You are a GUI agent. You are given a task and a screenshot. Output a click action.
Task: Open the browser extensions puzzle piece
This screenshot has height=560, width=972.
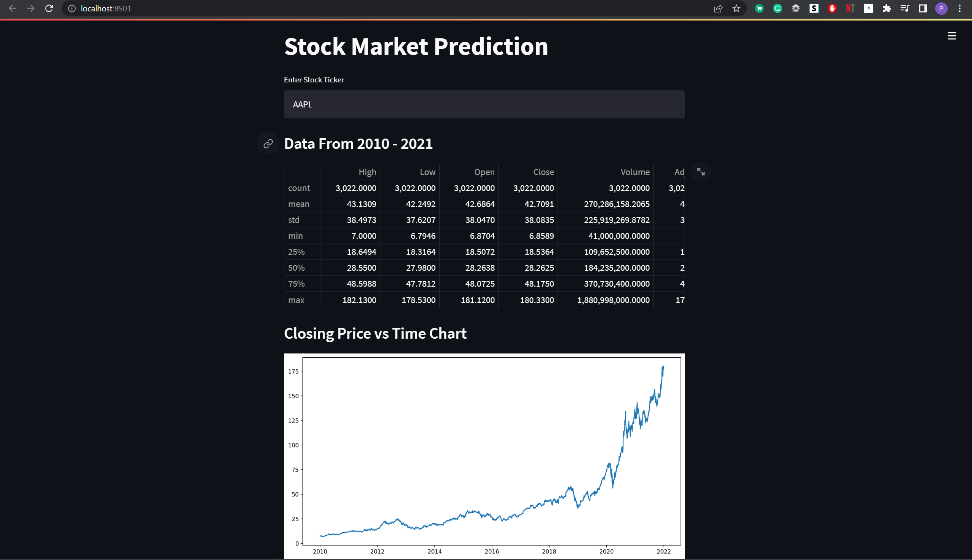887,8
